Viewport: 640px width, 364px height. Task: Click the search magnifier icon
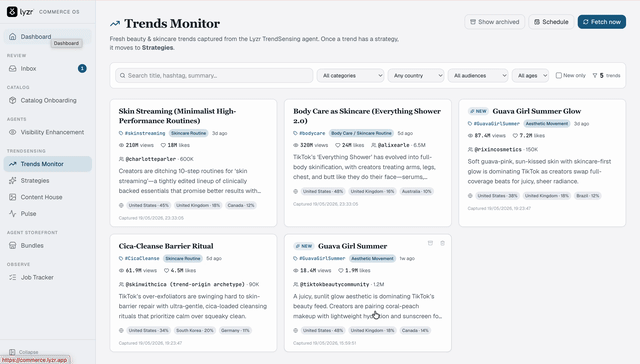(x=122, y=75)
